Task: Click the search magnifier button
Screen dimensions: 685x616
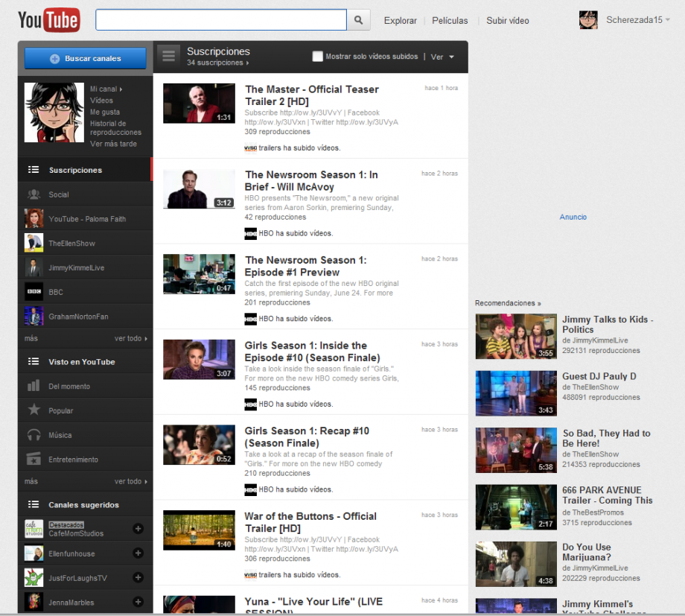Action: click(x=358, y=20)
